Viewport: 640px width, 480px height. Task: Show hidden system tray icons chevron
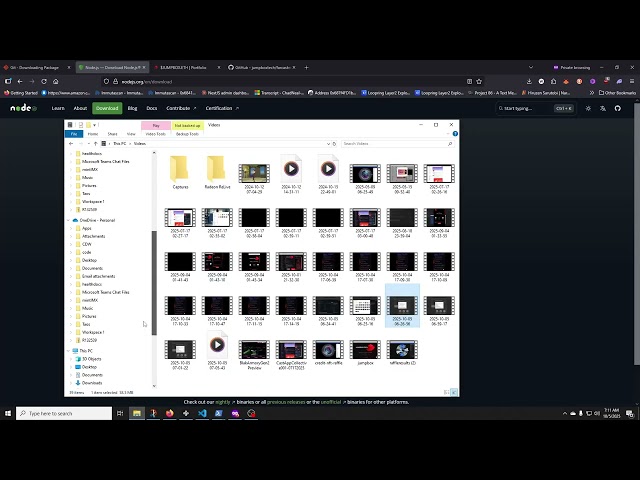pyautogui.click(x=565, y=413)
